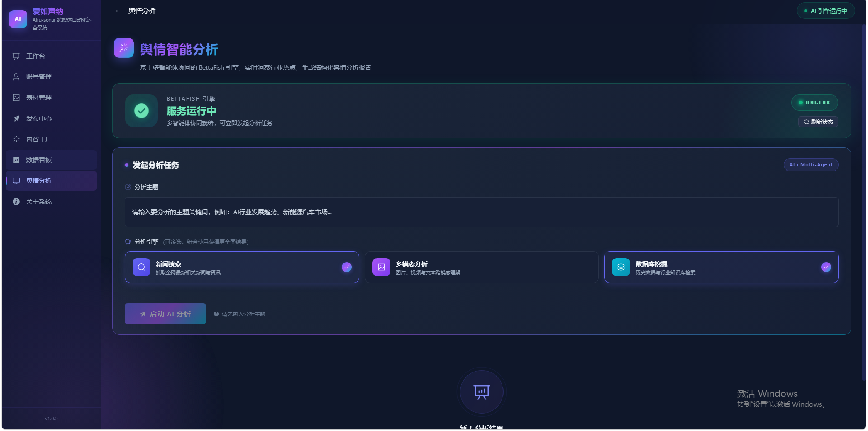Screen dimensions: 868x431
Task: Click the presentation chart icon for empty results
Action: 481,392
